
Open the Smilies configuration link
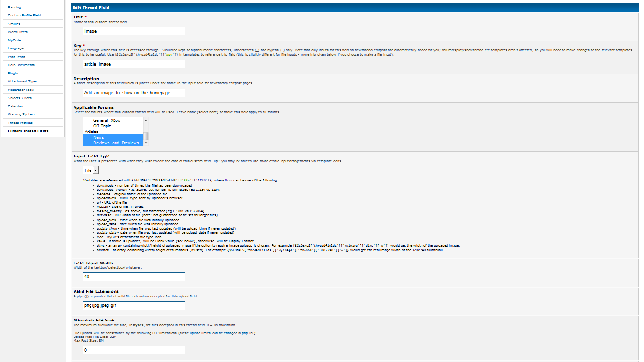[x=14, y=24]
